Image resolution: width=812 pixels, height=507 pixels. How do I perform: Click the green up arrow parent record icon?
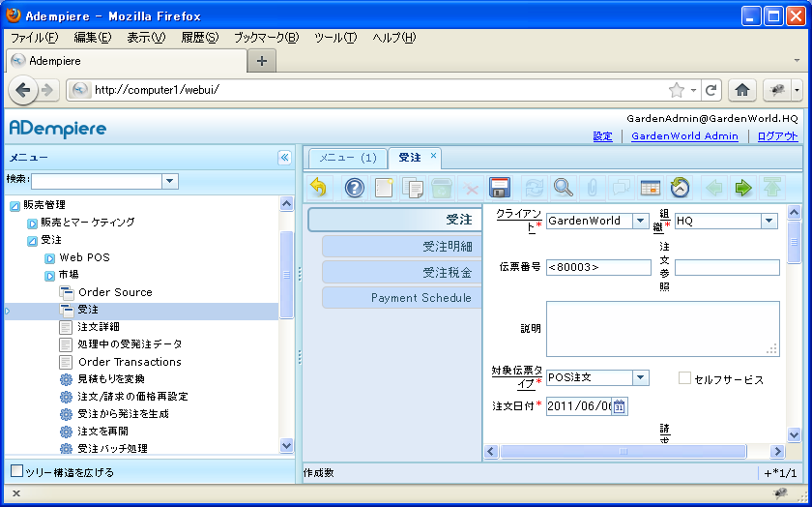772,188
